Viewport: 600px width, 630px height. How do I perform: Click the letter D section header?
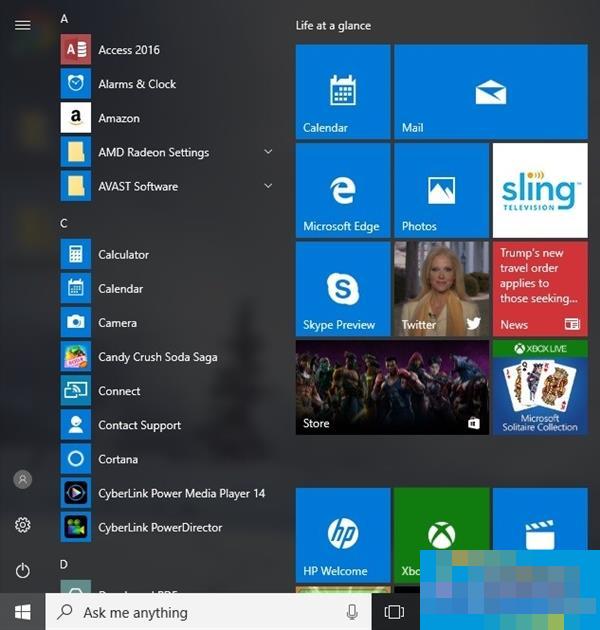[64, 565]
